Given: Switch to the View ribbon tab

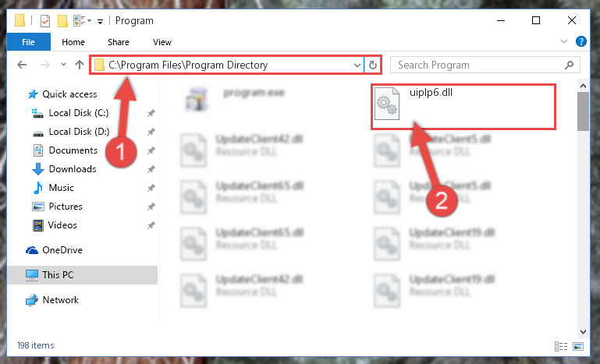Looking at the screenshot, I should [x=162, y=42].
